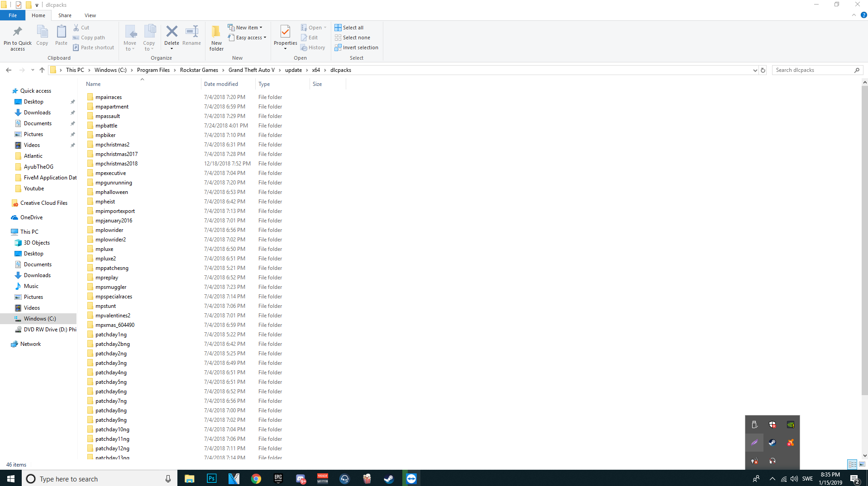Select Windows (C:) drive in sidebar

point(40,319)
